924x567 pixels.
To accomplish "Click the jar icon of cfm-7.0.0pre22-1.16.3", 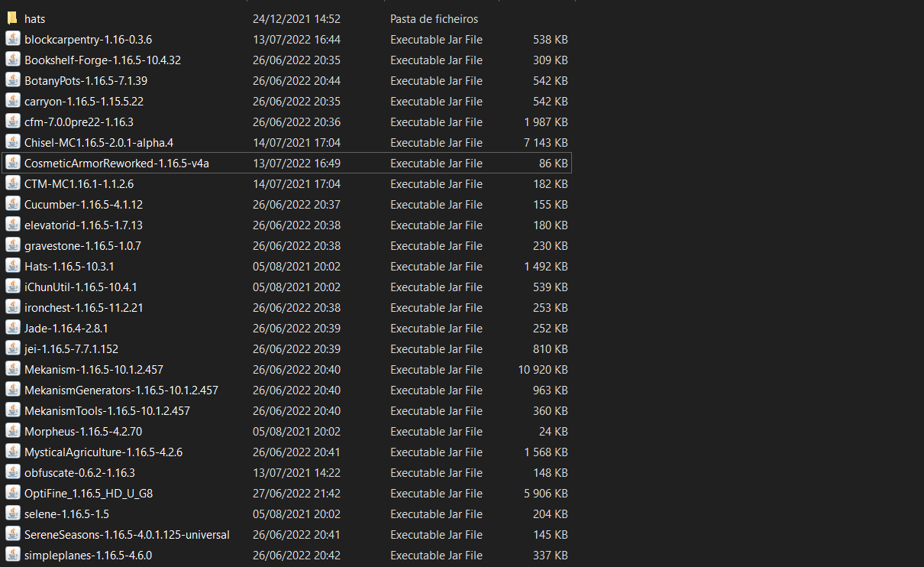I will pos(12,122).
